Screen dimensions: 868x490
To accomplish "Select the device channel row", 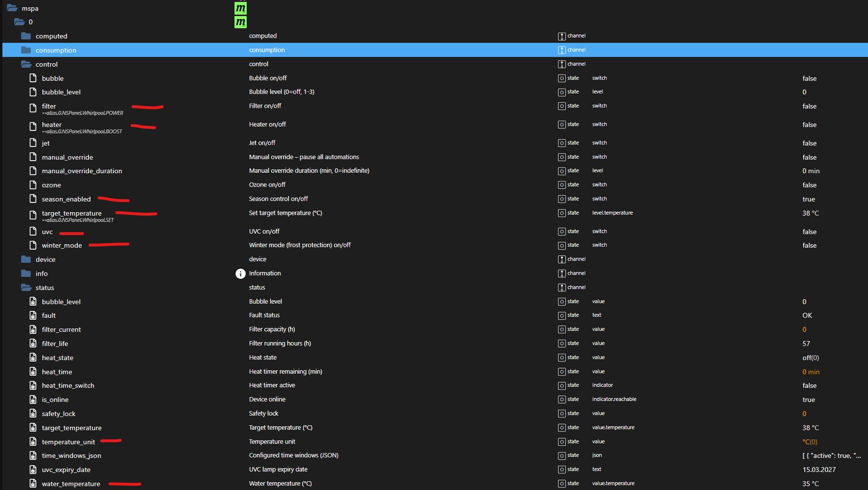I will tap(45, 259).
